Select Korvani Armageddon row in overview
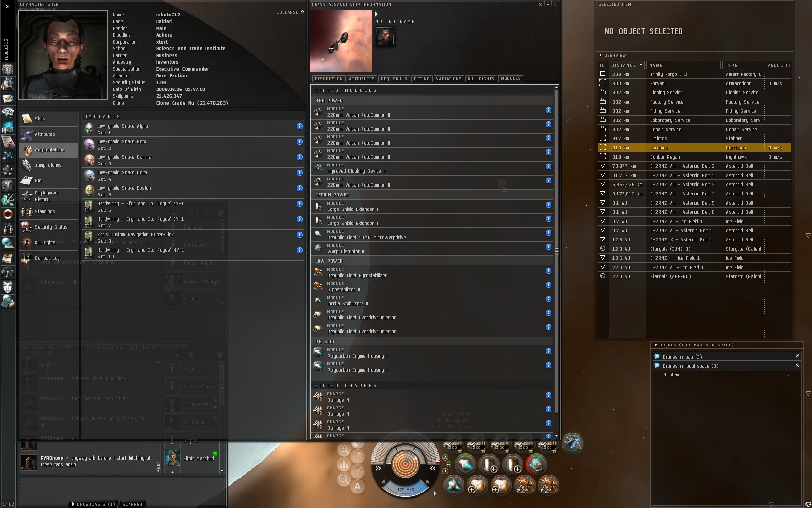This screenshot has height=508, width=812. coord(694,83)
